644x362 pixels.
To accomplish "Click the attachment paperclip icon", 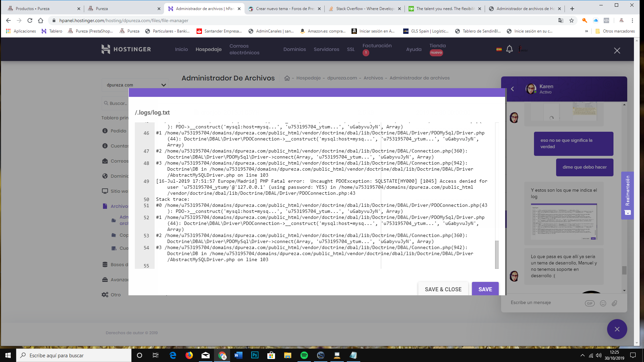I will pos(614,303).
